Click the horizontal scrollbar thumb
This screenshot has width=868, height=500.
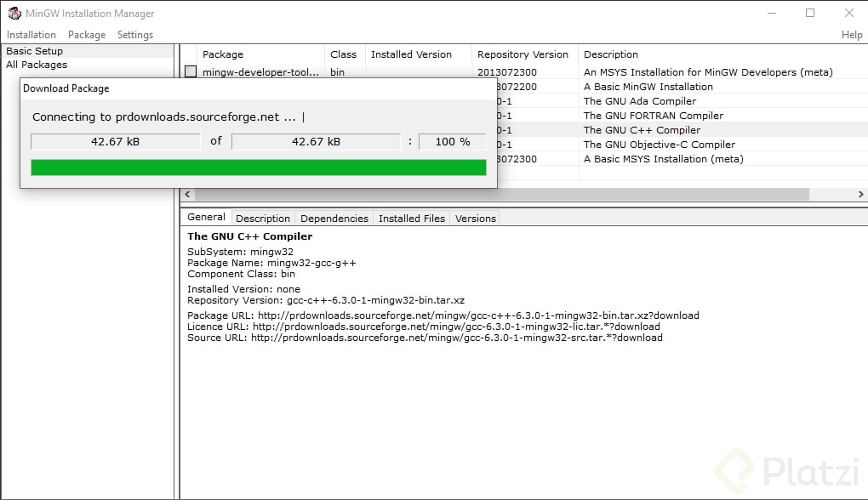pyautogui.click(x=502, y=194)
